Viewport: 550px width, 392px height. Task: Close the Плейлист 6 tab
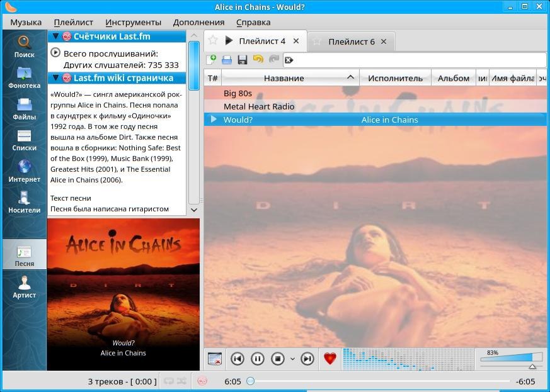(x=384, y=42)
